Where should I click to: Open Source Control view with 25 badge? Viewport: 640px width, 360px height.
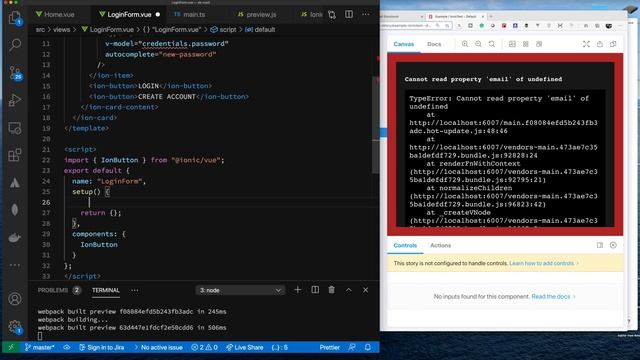click(15, 73)
